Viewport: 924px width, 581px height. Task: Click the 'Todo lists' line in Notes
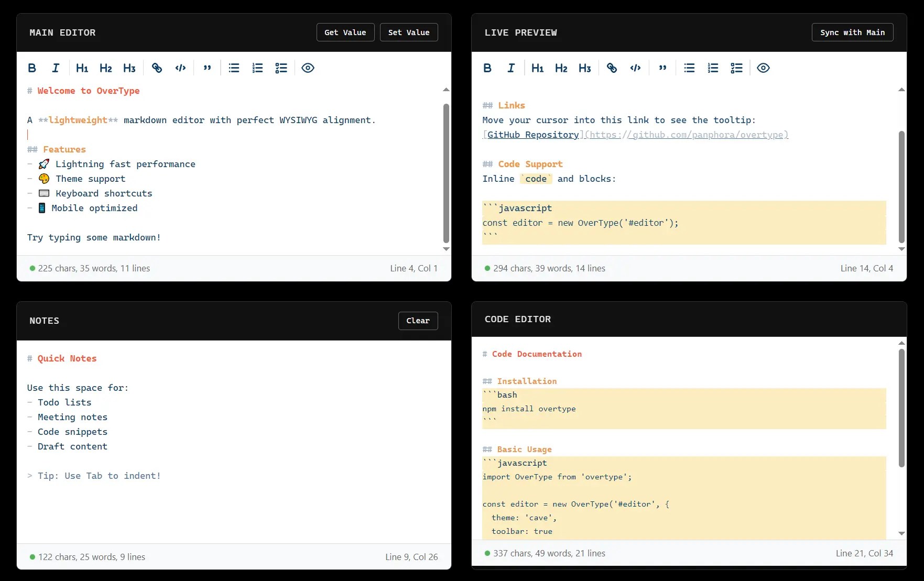(x=64, y=402)
